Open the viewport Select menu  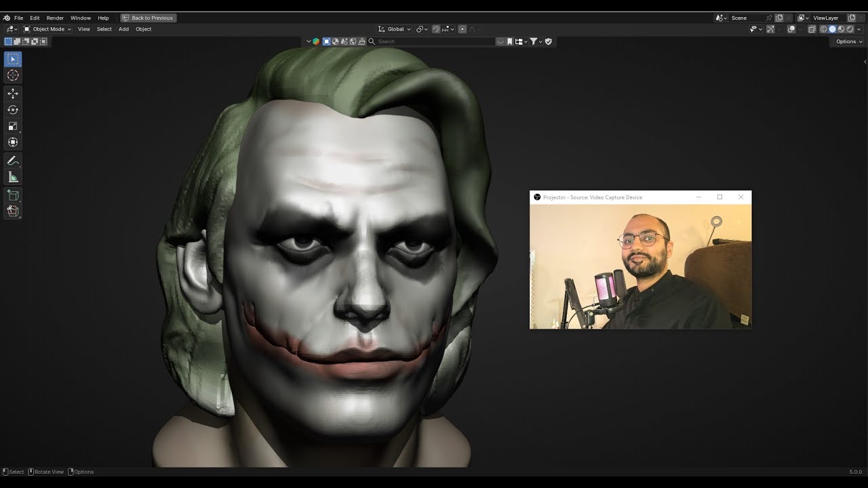point(104,29)
